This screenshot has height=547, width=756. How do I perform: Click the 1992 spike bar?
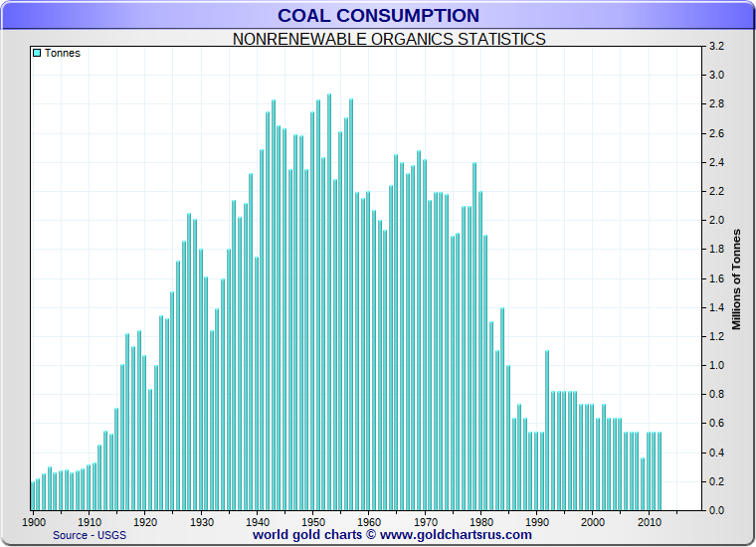(x=547, y=431)
